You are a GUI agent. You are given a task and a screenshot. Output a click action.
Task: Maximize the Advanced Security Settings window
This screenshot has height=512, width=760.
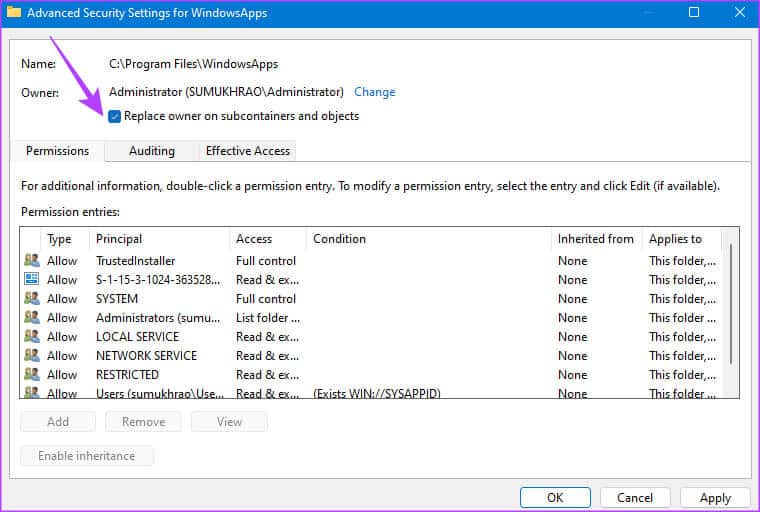[694, 12]
